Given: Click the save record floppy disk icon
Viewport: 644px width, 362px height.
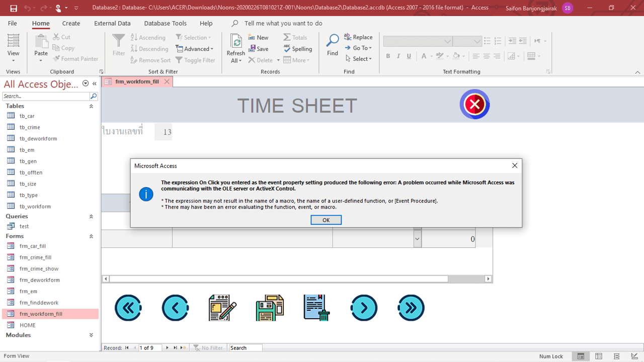Looking at the screenshot, I should coord(270,308).
